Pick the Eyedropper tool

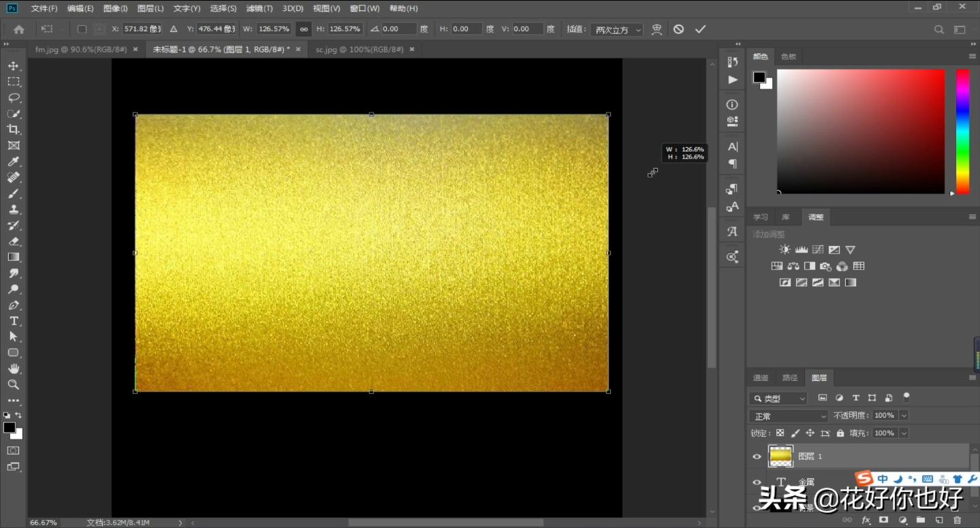tap(13, 161)
